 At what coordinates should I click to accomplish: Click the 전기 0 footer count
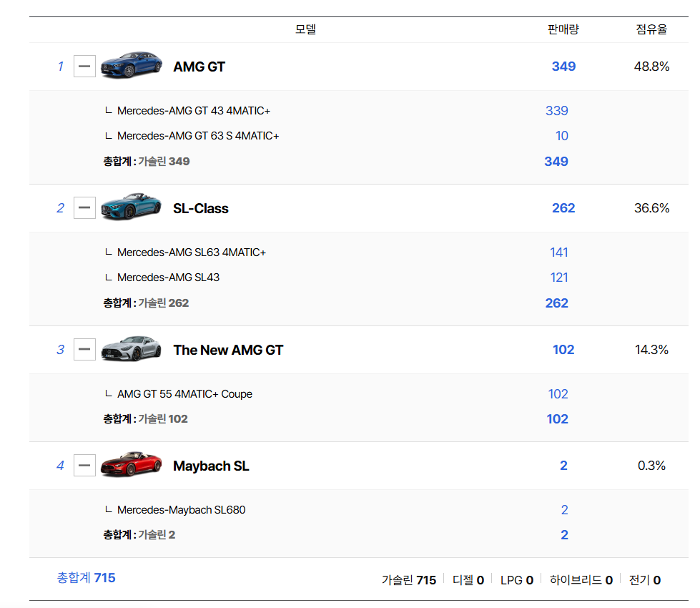pyautogui.click(x=645, y=580)
